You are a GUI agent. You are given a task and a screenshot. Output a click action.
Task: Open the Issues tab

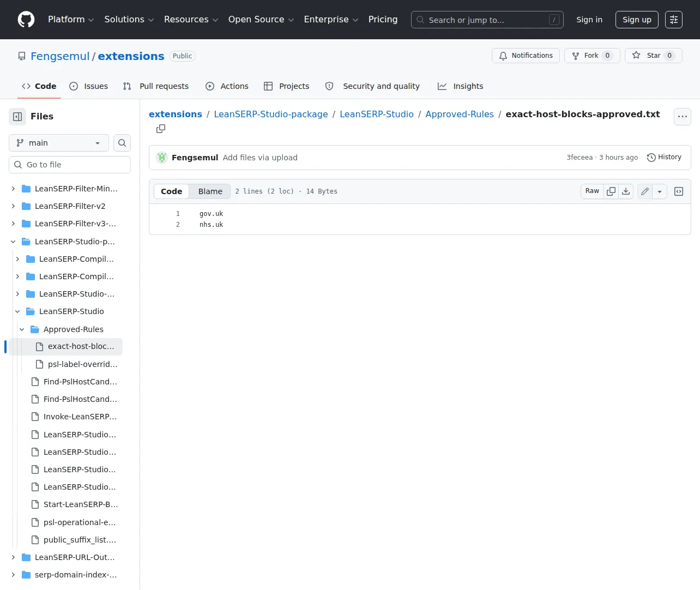pyautogui.click(x=89, y=86)
